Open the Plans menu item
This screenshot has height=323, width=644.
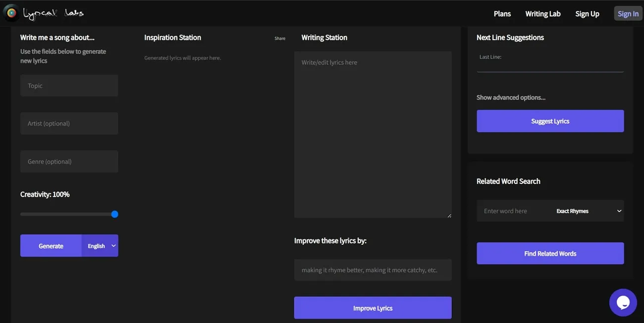[502, 13]
